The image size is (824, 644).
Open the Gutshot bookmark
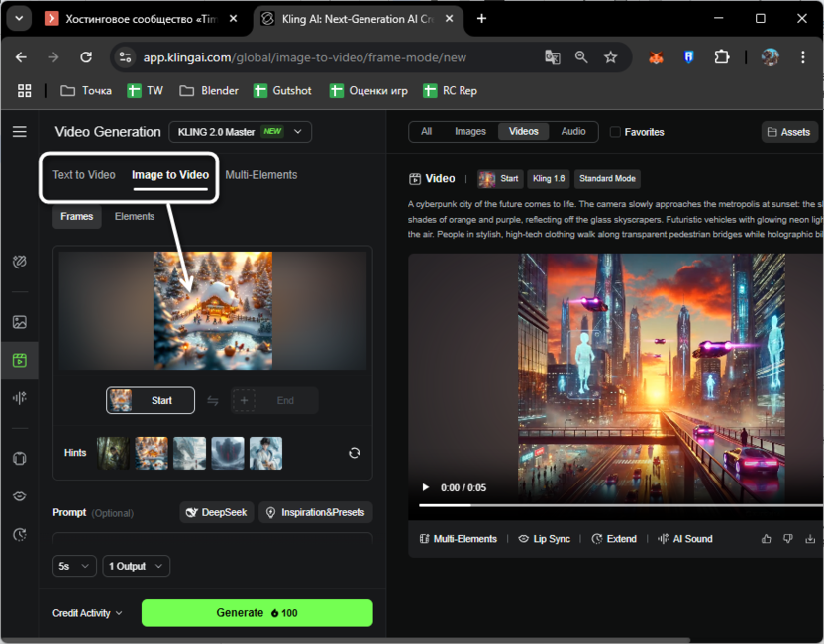[282, 91]
